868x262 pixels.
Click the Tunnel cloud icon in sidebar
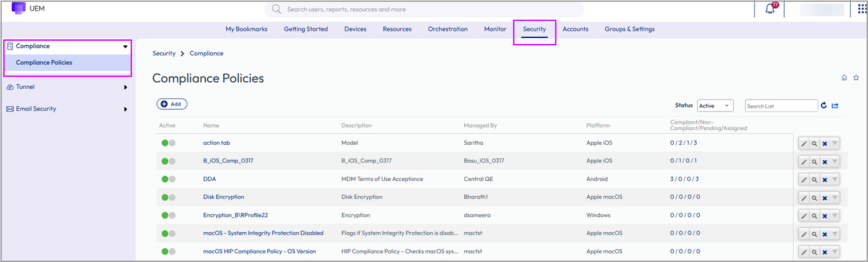10,87
